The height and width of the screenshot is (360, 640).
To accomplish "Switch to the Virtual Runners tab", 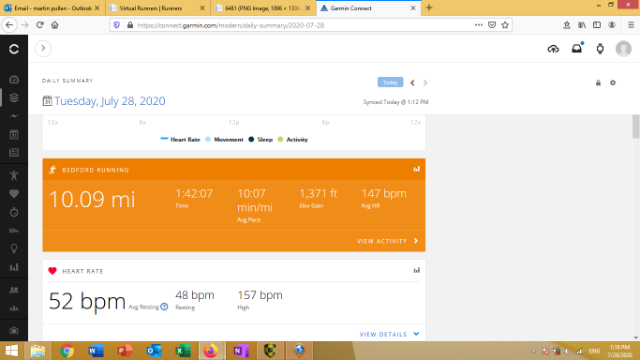I will (x=158, y=8).
